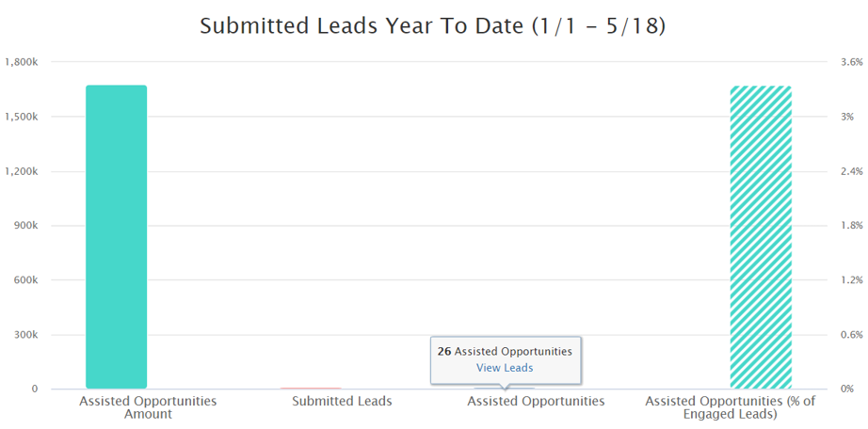Viewport: 868px width, 429px height.
Task: Click the 600k left axis value
Action: pyautogui.click(x=26, y=280)
